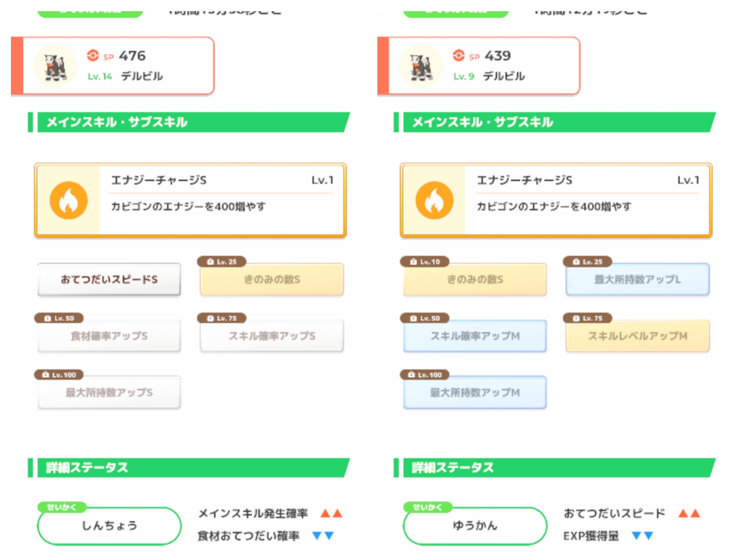This screenshot has width=745, height=560.
Task: Open the しんちょう nature button
Action: [x=109, y=526]
